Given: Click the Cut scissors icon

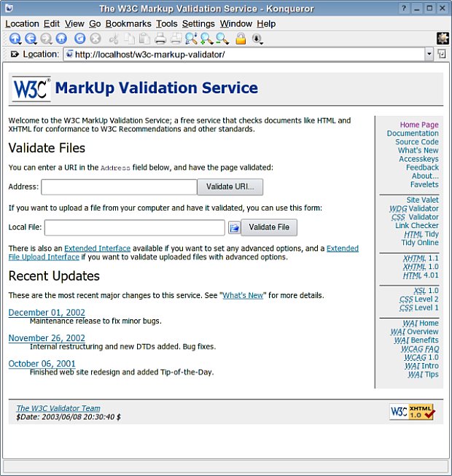Looking at the screenshot, I should [x=114, y=39].
